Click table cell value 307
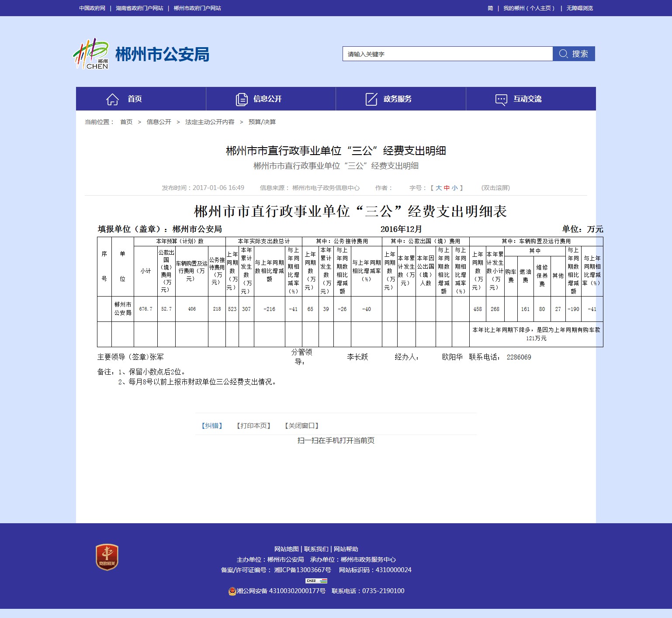This screenshot has width=672, height=618. pos(246,309)
